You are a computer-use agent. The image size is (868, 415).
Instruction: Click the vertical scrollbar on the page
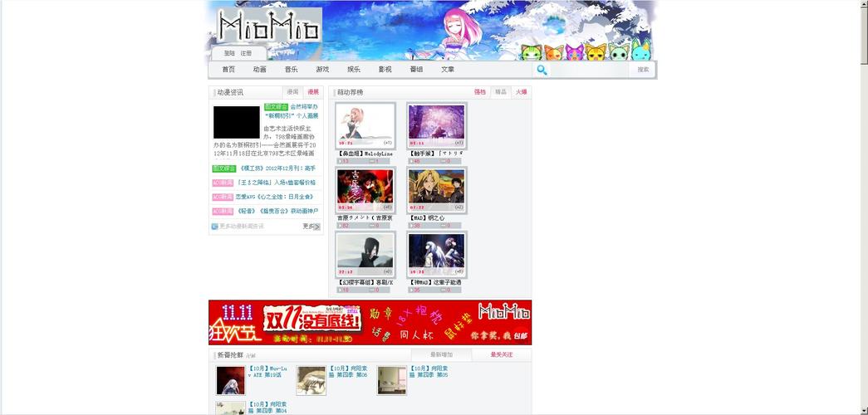(x=864, y=207)
